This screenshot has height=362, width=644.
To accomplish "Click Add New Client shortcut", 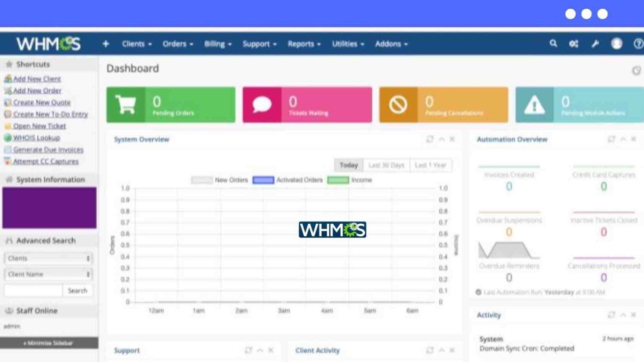I will coord(37,79).
